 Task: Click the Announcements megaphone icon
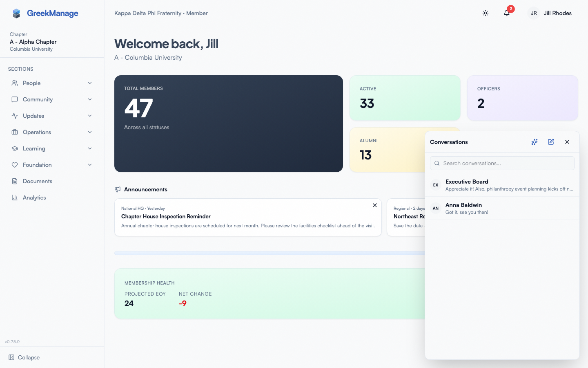(118, 189)
